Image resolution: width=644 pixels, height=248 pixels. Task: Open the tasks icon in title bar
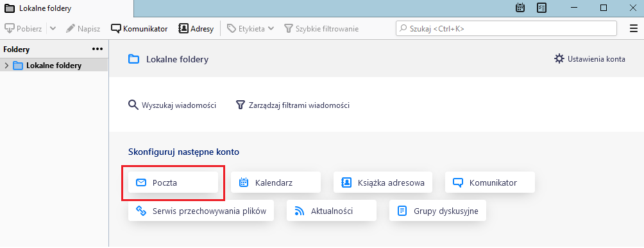click(x=541, y=8)
